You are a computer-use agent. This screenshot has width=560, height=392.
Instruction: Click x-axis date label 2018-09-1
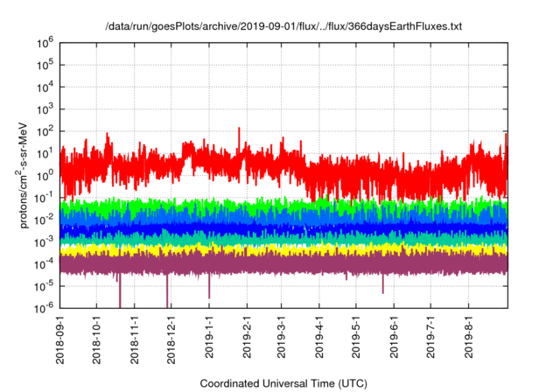[x=60, y=339]
